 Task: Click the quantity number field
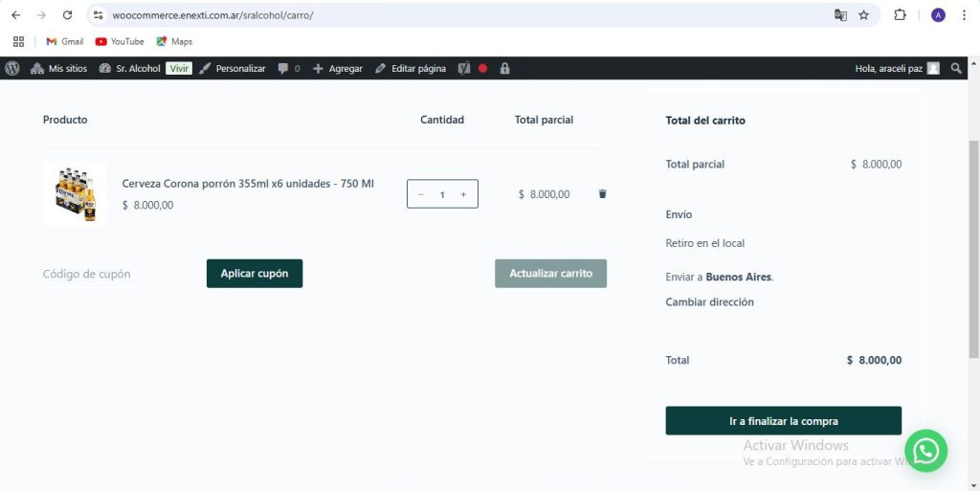(x=442, y=194)
